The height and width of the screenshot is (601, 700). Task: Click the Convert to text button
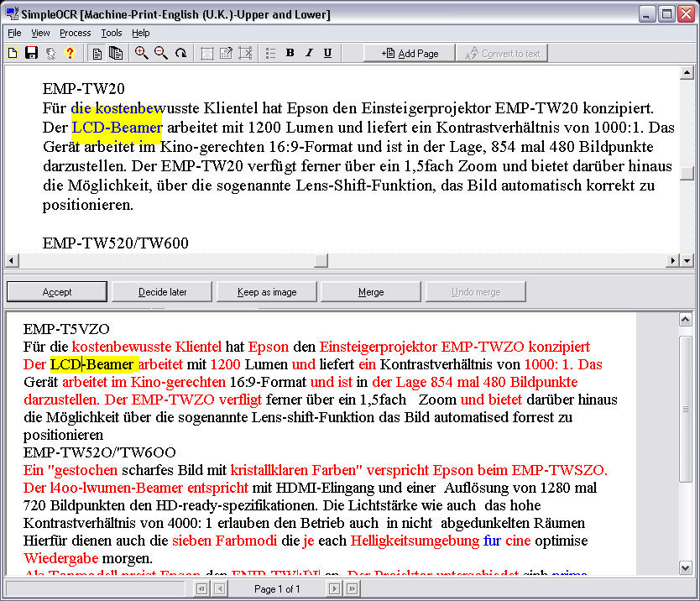(x=502, y=53)
